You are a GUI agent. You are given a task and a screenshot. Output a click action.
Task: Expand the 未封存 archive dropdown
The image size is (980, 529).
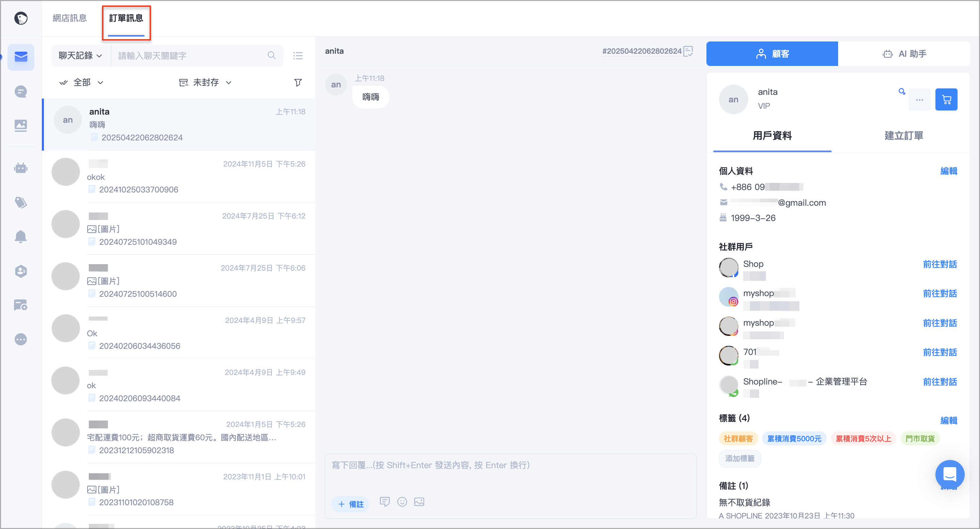[x=206, y=83]
